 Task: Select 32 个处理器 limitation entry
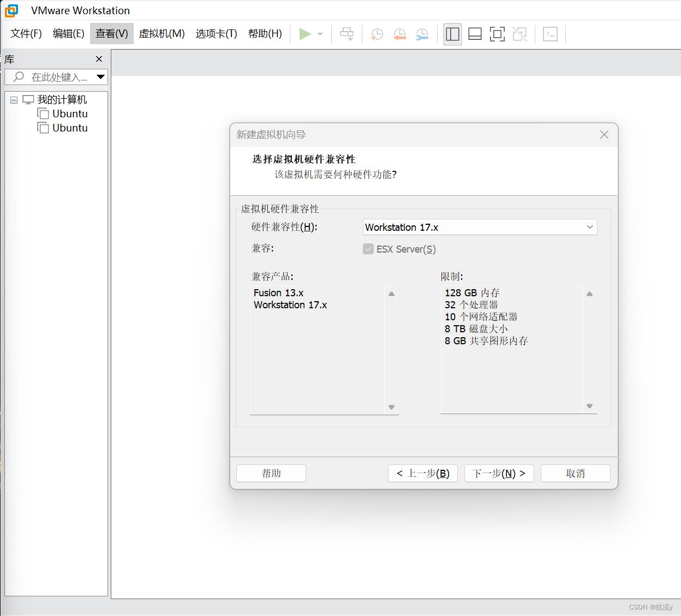471,305
